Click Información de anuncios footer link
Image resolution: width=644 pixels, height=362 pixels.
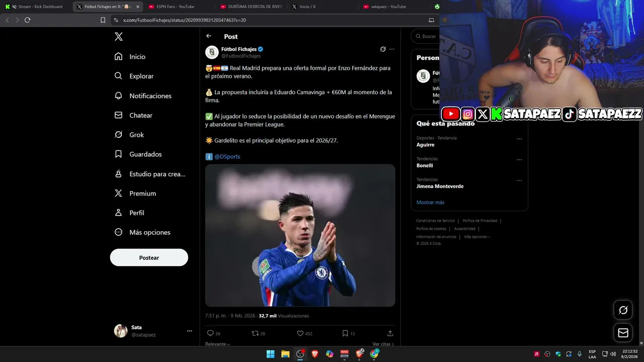pyautogui.click(x=436, y=237)
